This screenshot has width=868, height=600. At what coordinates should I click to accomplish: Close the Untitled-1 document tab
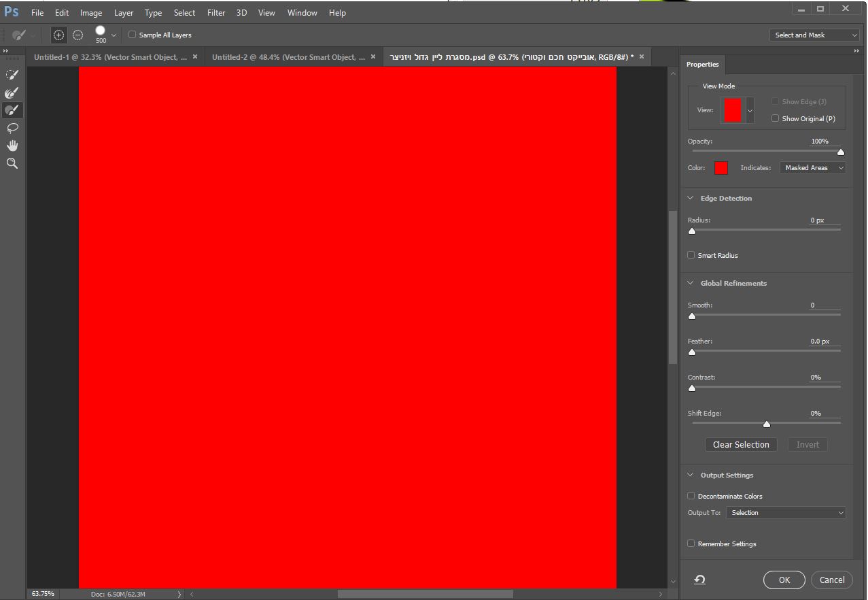[x=195, y=57]
